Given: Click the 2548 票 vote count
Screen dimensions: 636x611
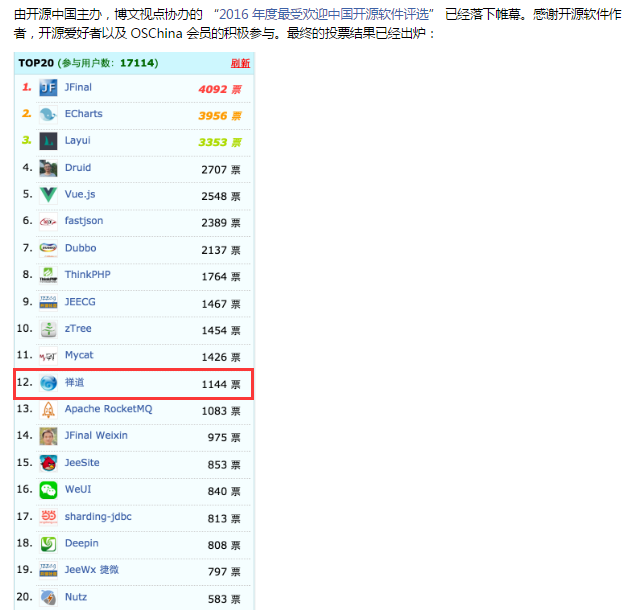Looking at the screenshot, I should [x=221, y=196].
